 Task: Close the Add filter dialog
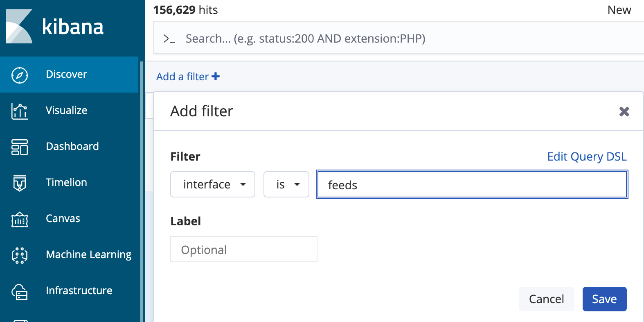pos(624,111)
